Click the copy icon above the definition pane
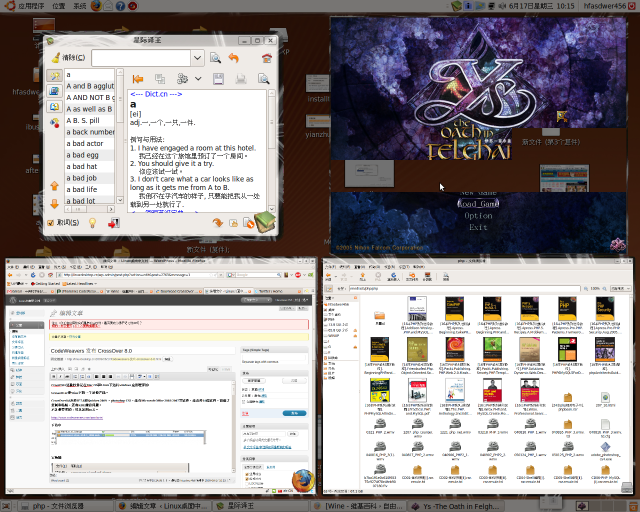Screen dimensions: 640x512 point(160,79)
